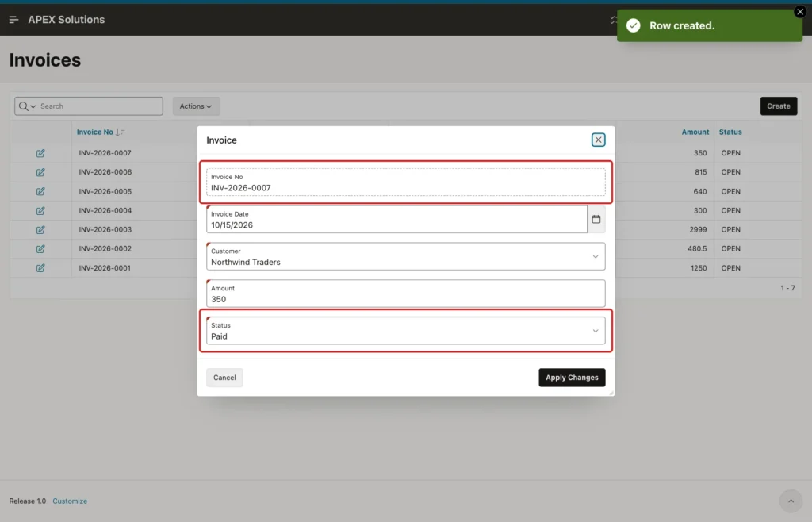Sort by Invoice No column header

(x=95, y=132)
